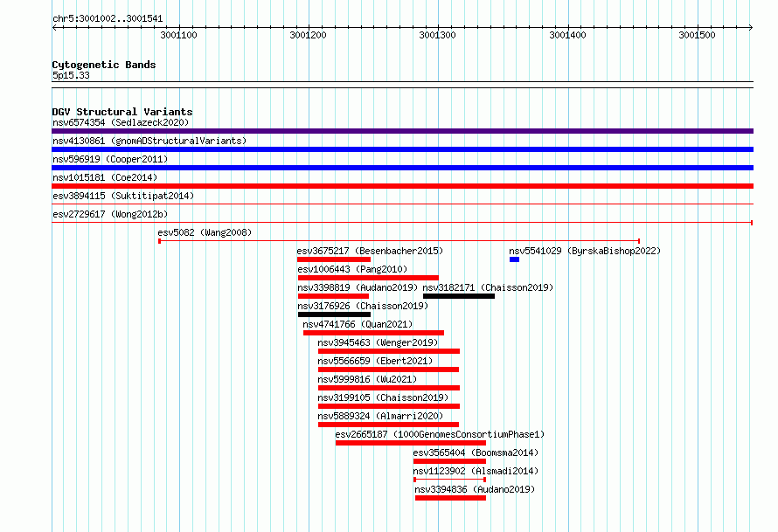Select the red nsv5999816 variant bar
This screenshot has width=778, height=532.
pos(389,388)
